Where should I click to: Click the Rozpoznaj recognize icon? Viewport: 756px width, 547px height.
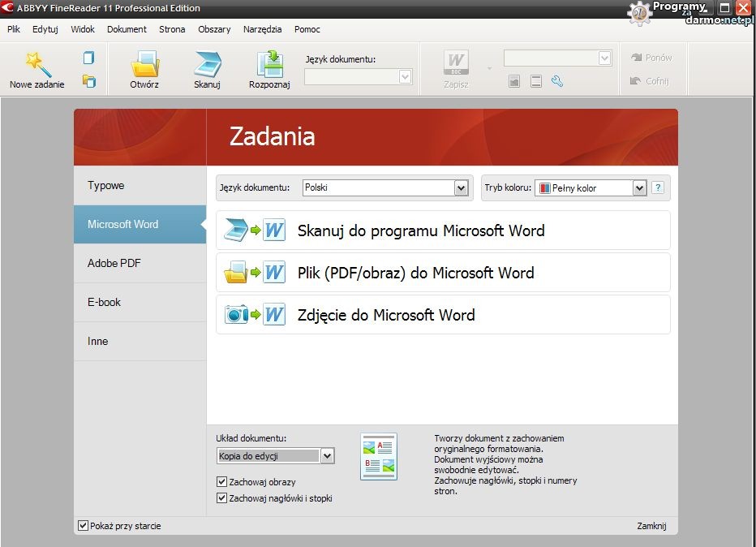tap(269, 65)
